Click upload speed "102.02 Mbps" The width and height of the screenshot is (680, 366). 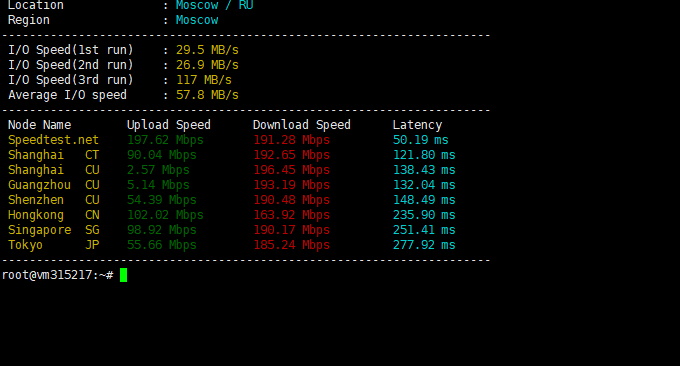point(165,215)
